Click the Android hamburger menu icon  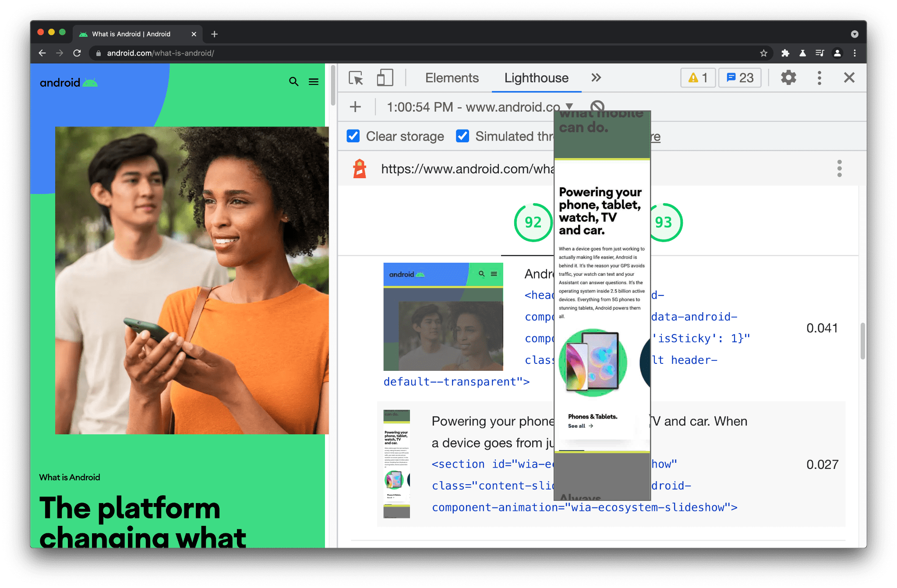point(314,81)
